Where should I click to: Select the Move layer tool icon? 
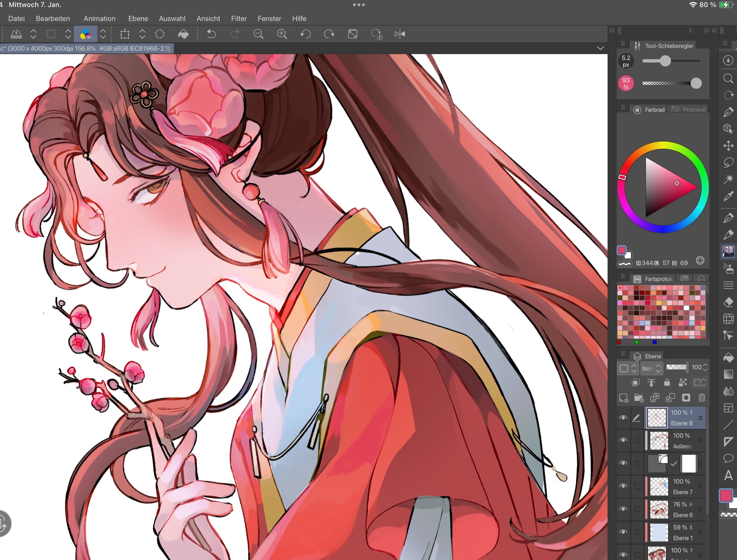pyautogui.click(x=728, y=146)
